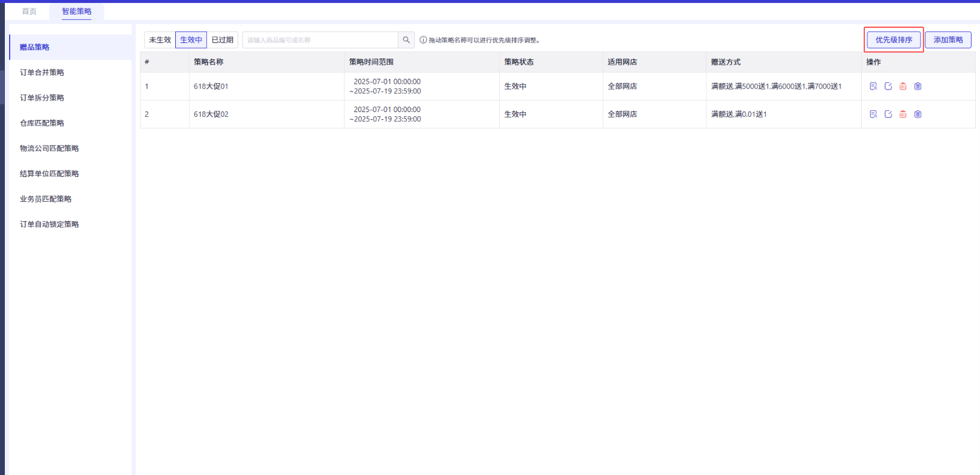View details of strategy 618大促02

point(873,114)
